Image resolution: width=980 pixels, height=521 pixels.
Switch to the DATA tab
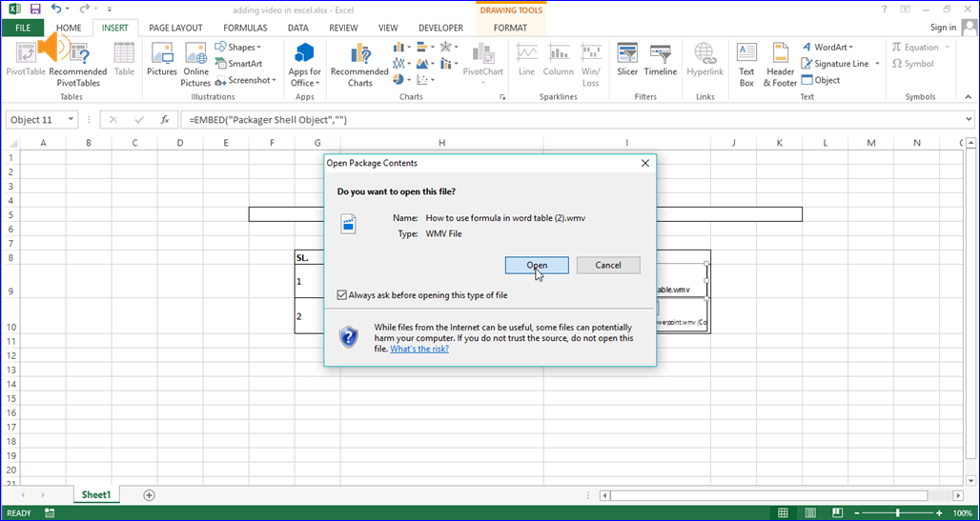(298, 28)
